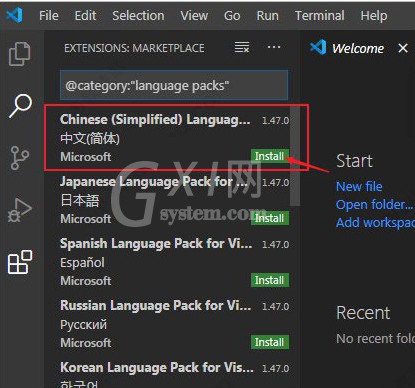This screenshot has height=388, width=415.
Task: Select Russian Language Pack entry title
Action: [x=156, y=306]
